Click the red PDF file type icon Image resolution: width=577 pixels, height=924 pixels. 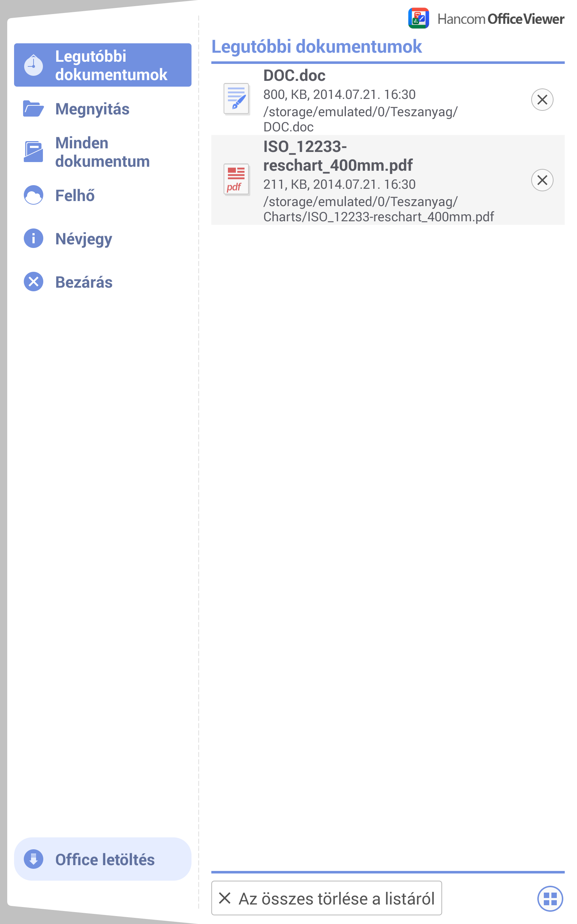coord(237,179)
